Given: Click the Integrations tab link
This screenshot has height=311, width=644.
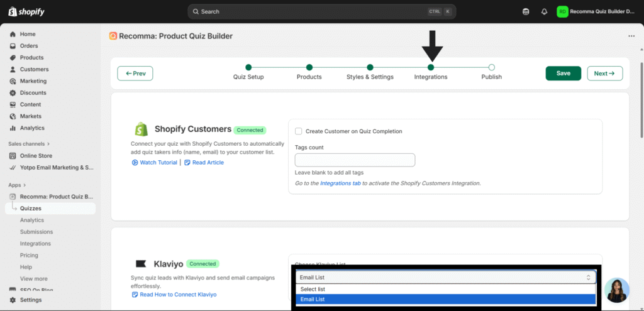Looking at the screenshot, I should coord(340,183).
